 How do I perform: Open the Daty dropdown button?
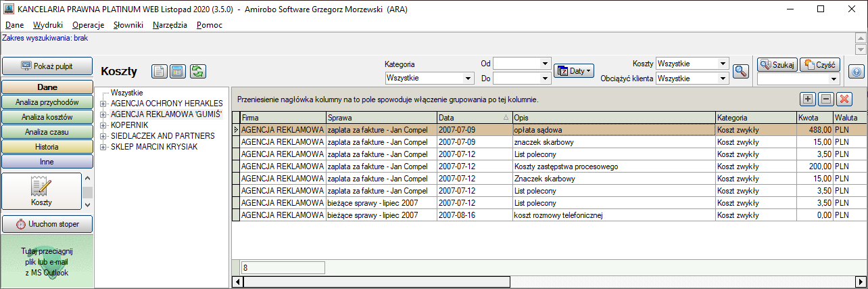(573, 70)
